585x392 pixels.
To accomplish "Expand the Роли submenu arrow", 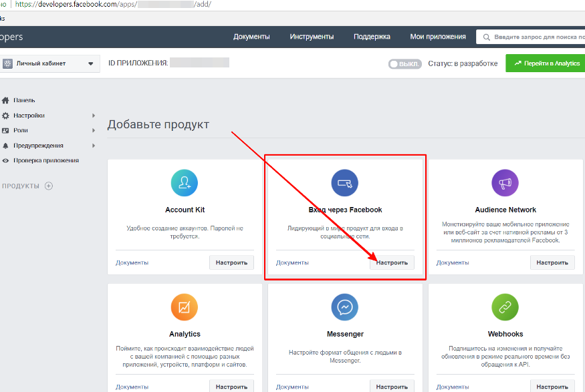I will [94, 130].
